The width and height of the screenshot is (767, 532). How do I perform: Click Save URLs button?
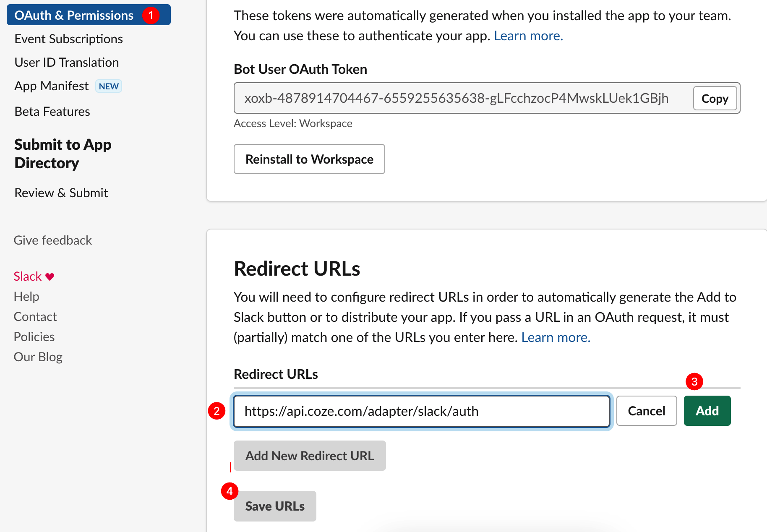point(275,506)
